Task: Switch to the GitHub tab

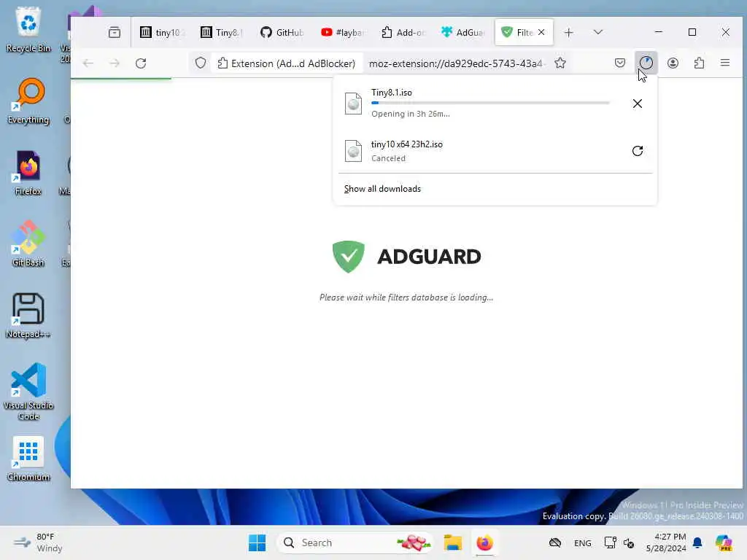Action: point(282,32)
